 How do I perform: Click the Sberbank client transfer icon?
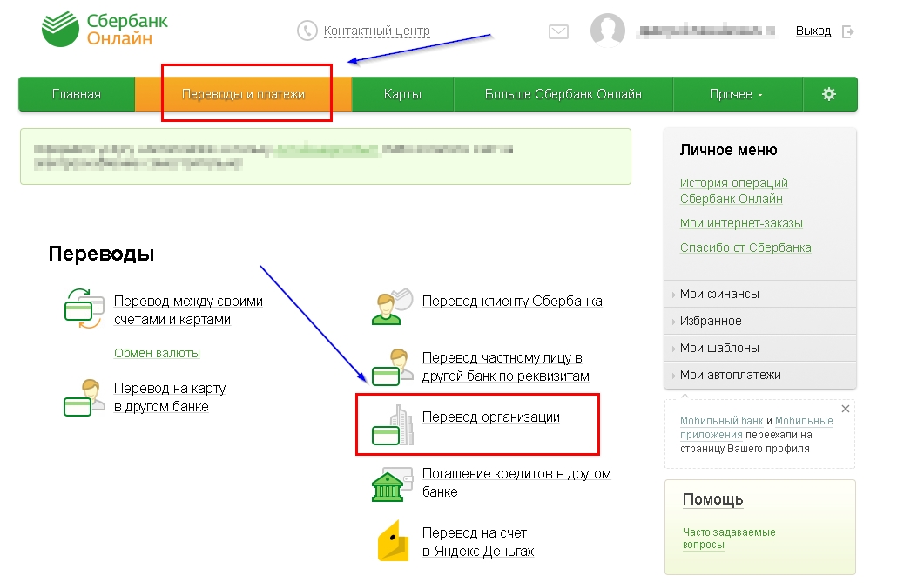coord(392,307)
